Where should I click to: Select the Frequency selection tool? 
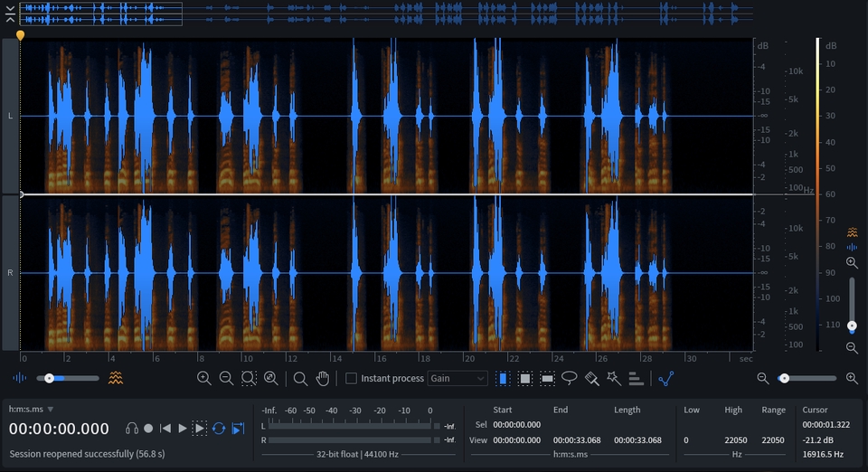[x=547, y=379]
